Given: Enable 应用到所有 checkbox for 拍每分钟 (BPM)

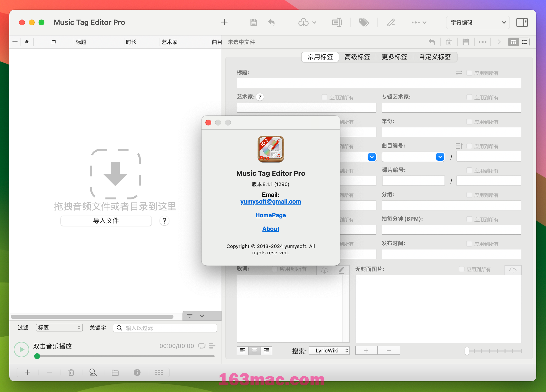Looking at the screenshot, I should point(469,219).
